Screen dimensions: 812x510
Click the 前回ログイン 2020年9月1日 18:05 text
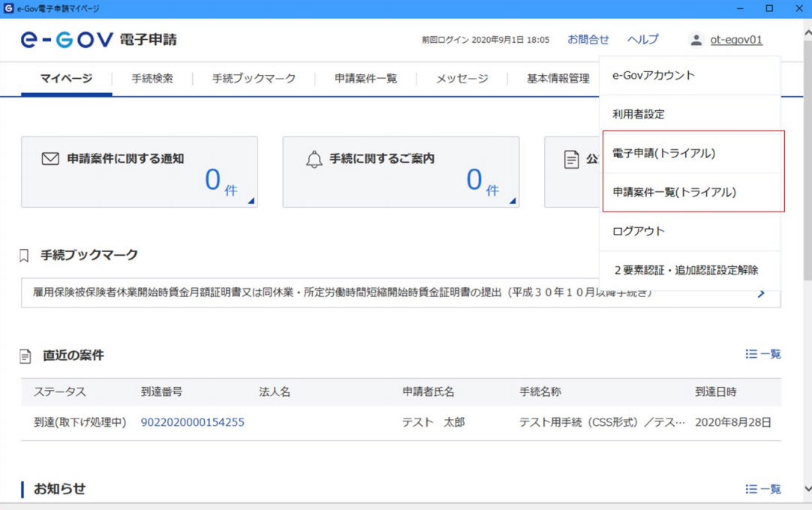coord(486,40)
